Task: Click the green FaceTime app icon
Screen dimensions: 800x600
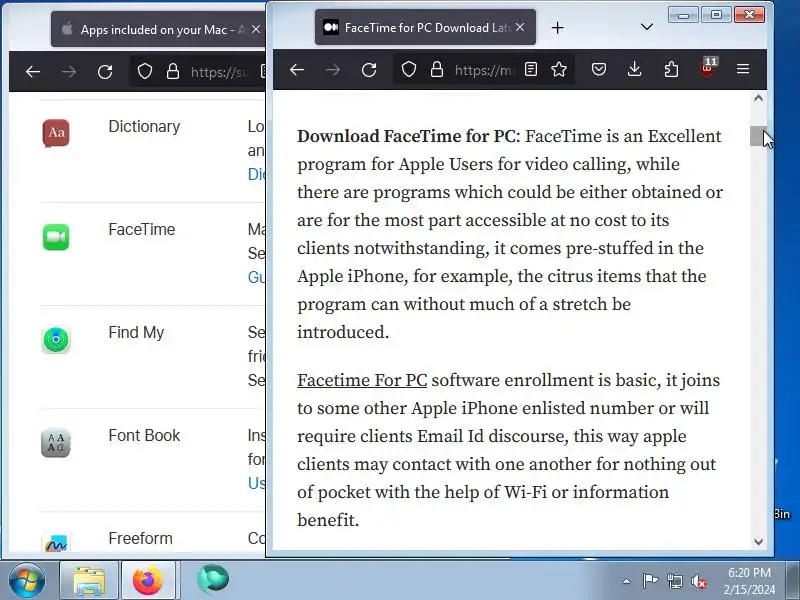Action: [56, 237]
